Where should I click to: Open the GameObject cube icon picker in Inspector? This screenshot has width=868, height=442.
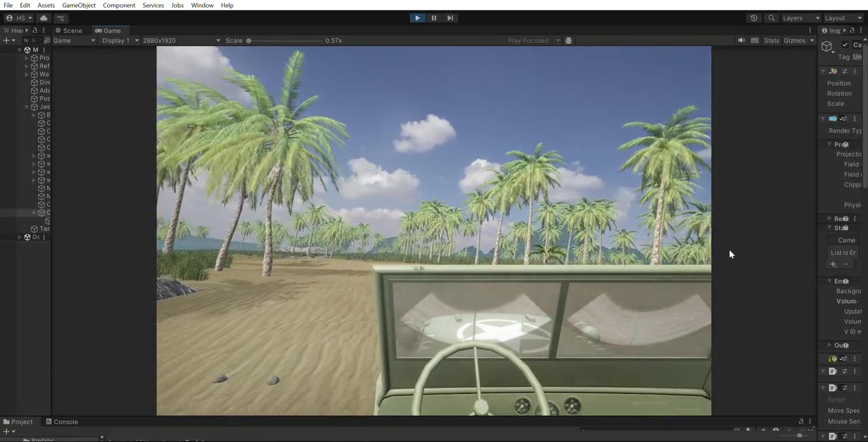pyautogui.click(x=827, y=47)
